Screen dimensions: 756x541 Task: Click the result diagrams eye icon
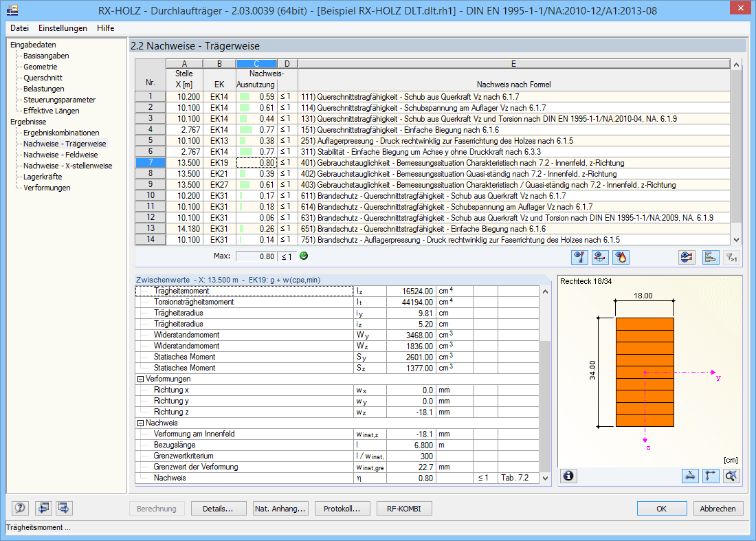pos(687,258)
